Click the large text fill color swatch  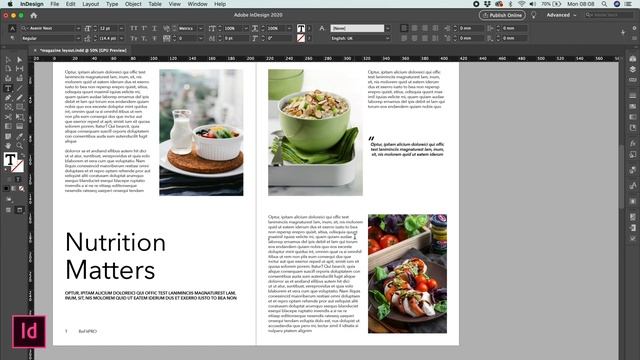pos(10,159)
